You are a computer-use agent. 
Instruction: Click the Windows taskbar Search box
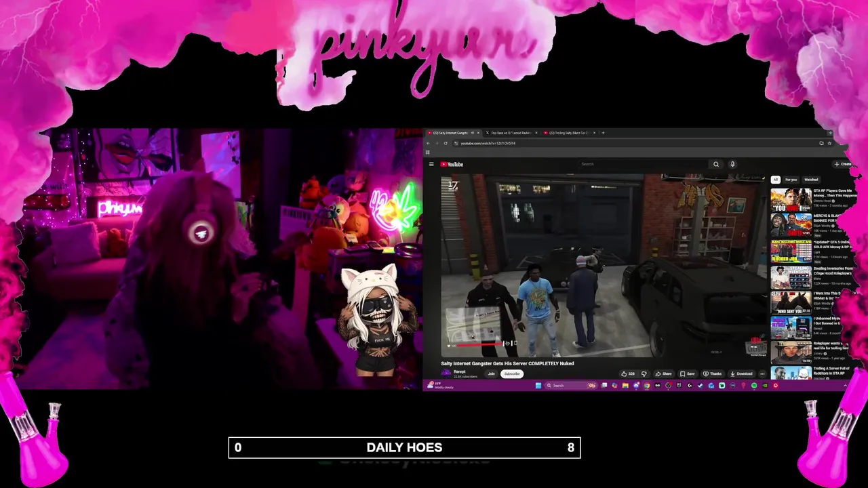tap(572, 386)
